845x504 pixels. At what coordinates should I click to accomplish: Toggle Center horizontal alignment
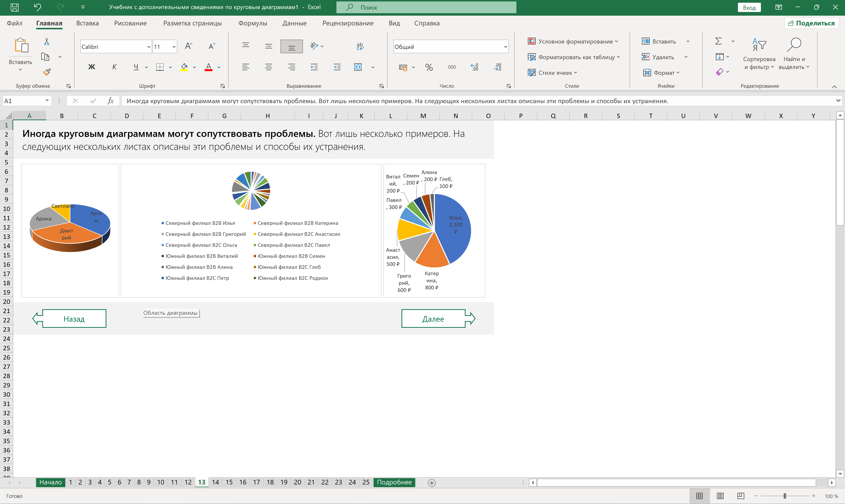[268, 67]
